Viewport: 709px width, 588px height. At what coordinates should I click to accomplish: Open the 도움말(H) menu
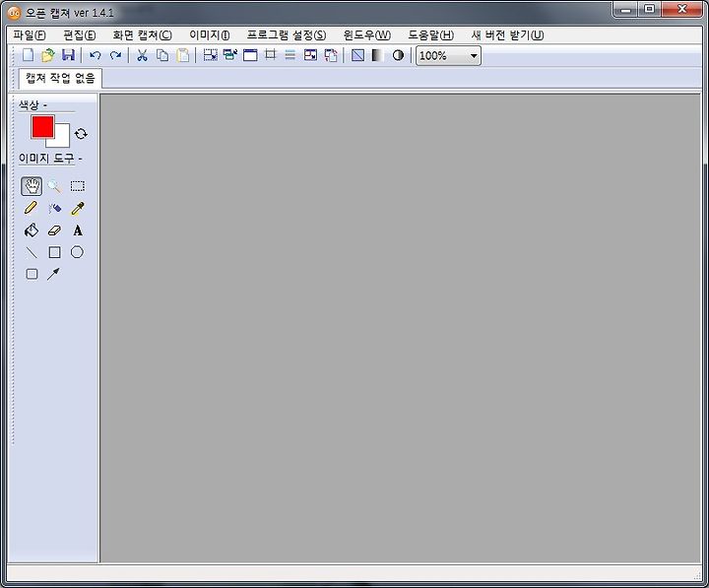pyautogui.click(x=431, y=34)
